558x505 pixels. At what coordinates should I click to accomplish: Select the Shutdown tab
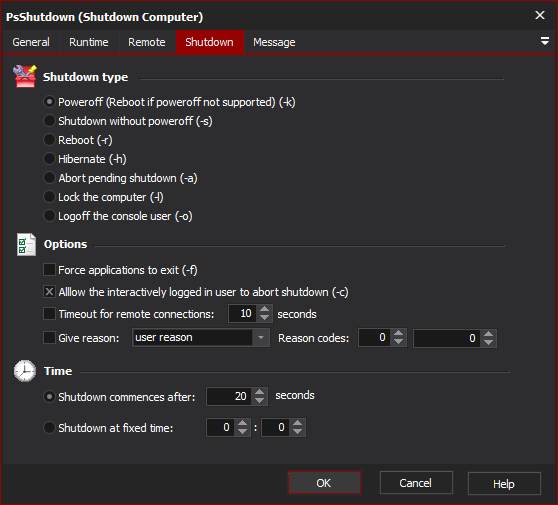tap(210, 42)
